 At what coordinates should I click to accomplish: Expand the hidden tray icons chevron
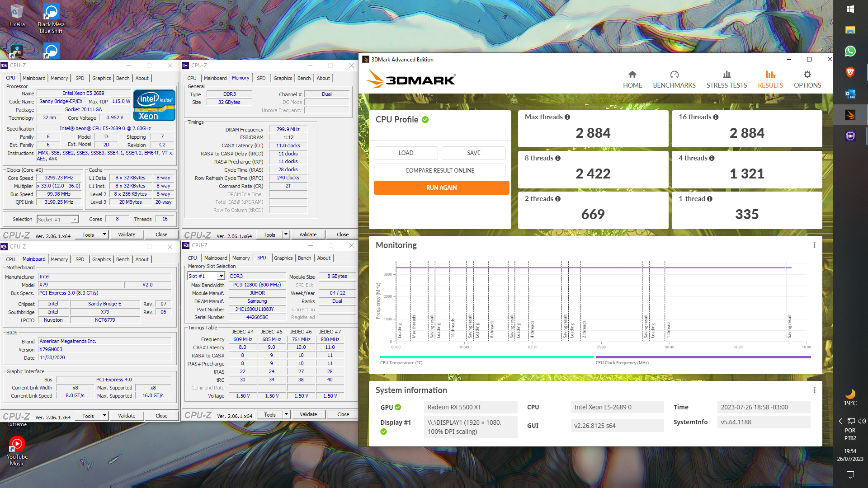click(840, 421)
